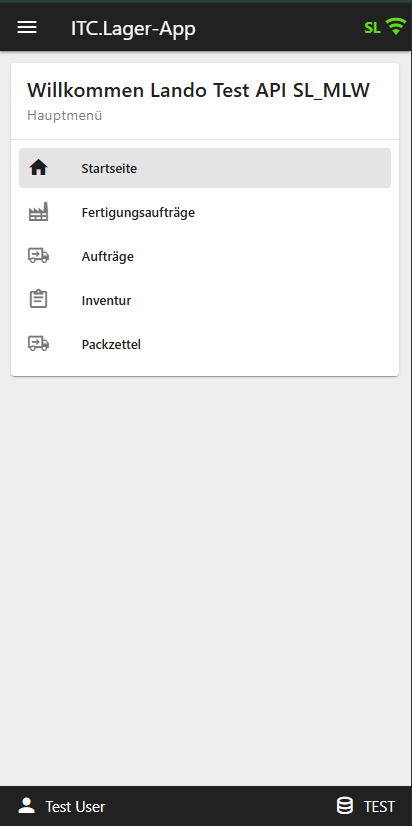Viewport: 412px width, 826px height.
Task: Click the user profile icon in footer
Action: (x=26, y=805)
